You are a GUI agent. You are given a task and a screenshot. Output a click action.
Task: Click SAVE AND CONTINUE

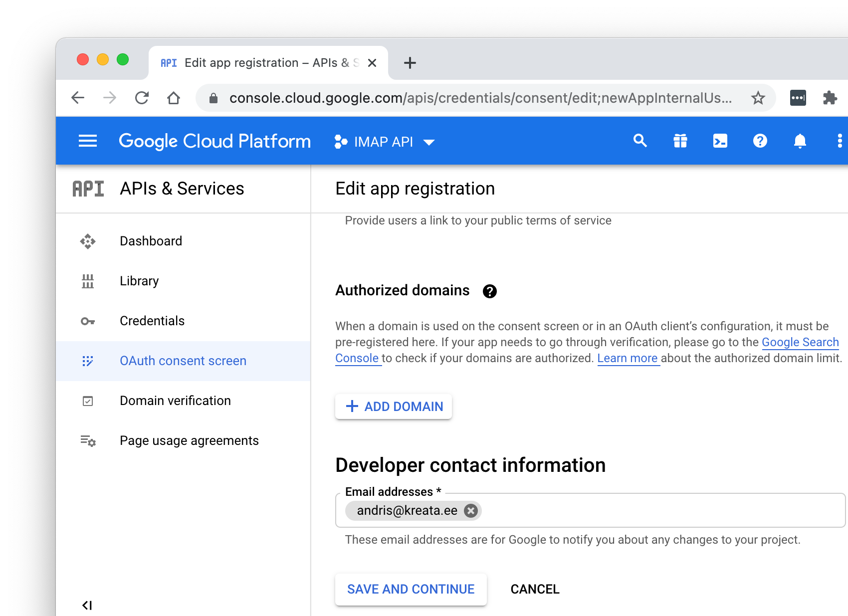[411, 589]
